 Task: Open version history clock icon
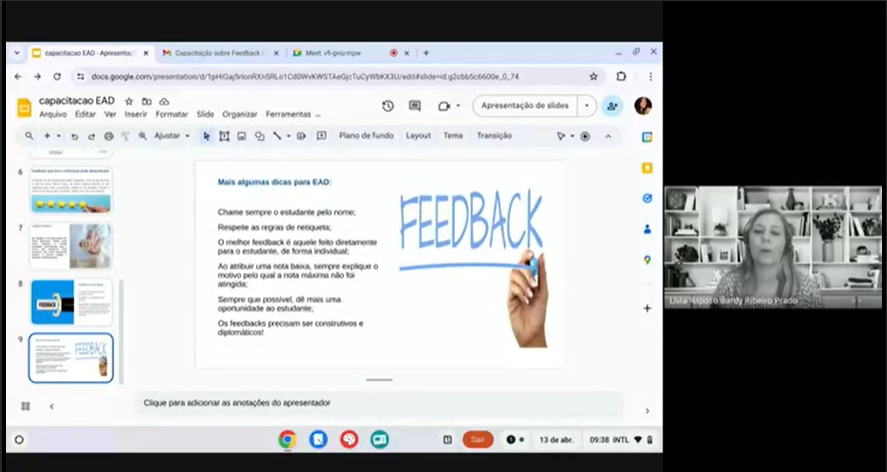[388, 106]
